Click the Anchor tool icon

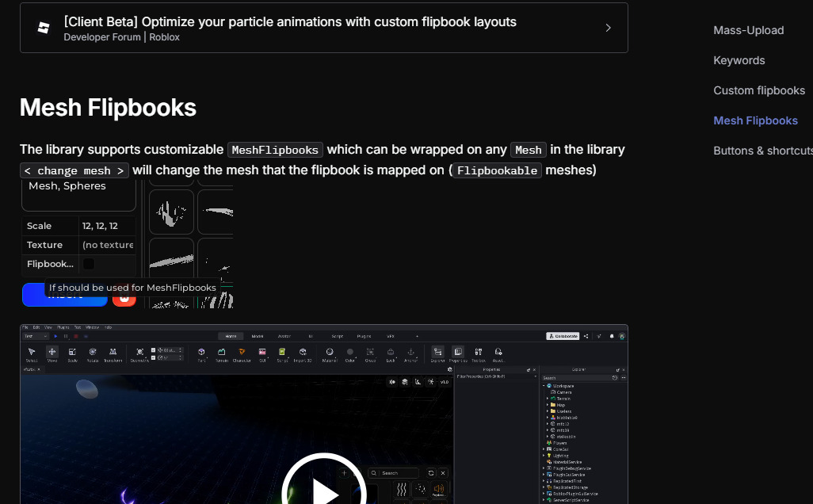point(412,352)
